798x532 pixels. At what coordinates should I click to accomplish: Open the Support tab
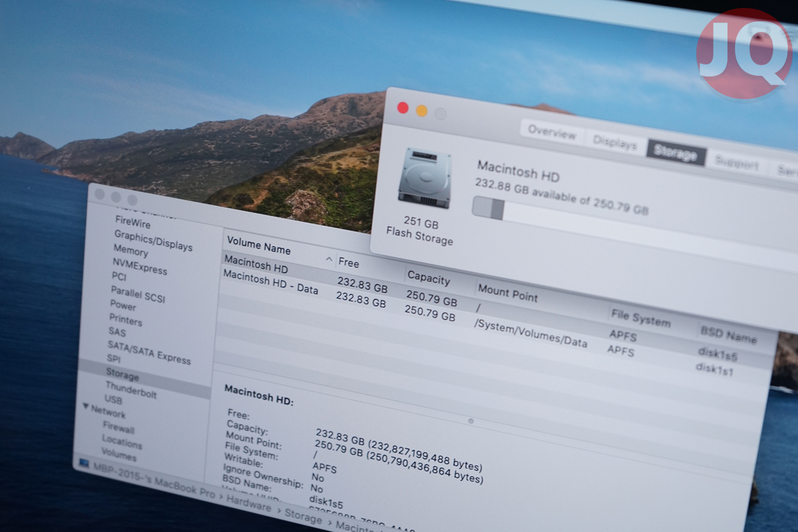[736, 164]
